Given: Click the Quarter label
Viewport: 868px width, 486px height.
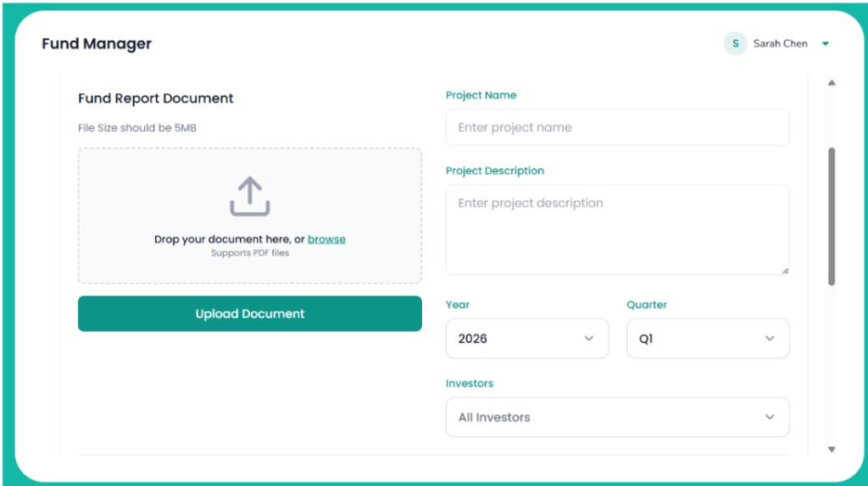Looking at the screenshot, I should (647, 304).
